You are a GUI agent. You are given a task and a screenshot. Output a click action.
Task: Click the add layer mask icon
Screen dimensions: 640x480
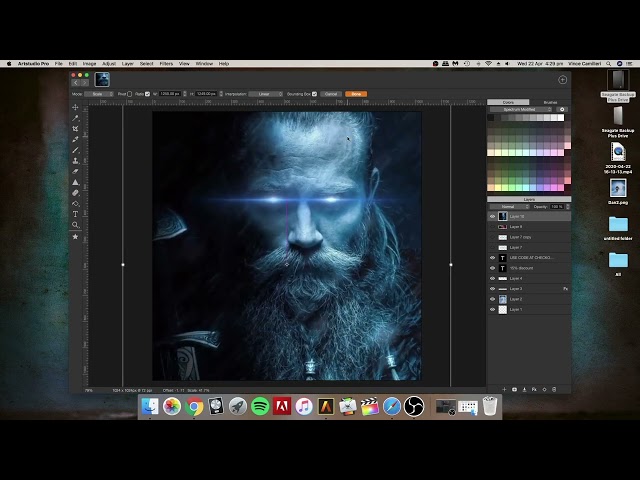(x=514, y=389)
